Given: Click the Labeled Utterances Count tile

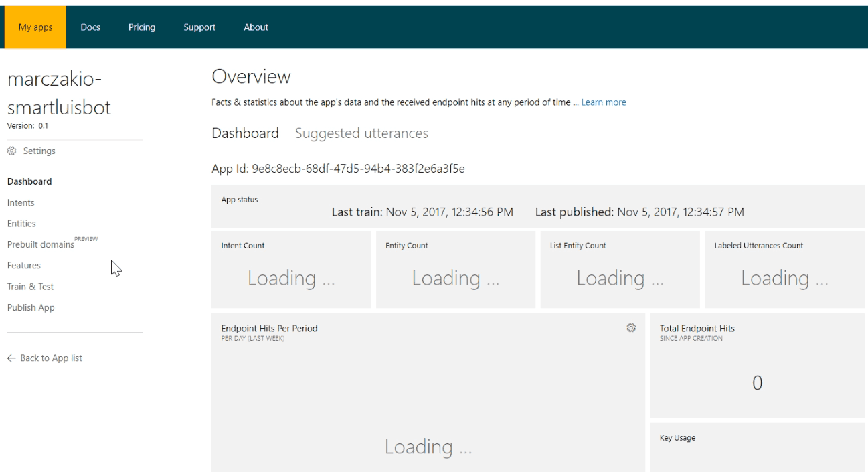Looking at the screenshot, I should (784, 270).
